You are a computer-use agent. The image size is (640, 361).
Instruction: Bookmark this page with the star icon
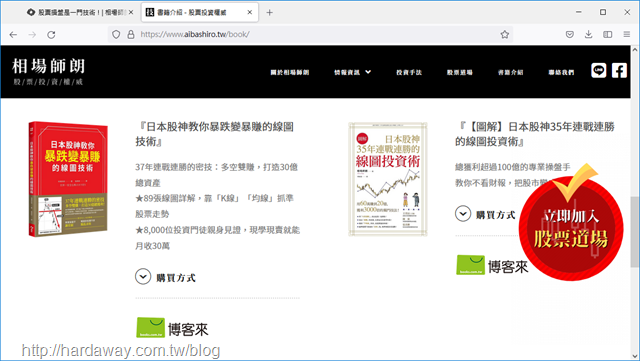pyautogui.click(x=505, y=34)
